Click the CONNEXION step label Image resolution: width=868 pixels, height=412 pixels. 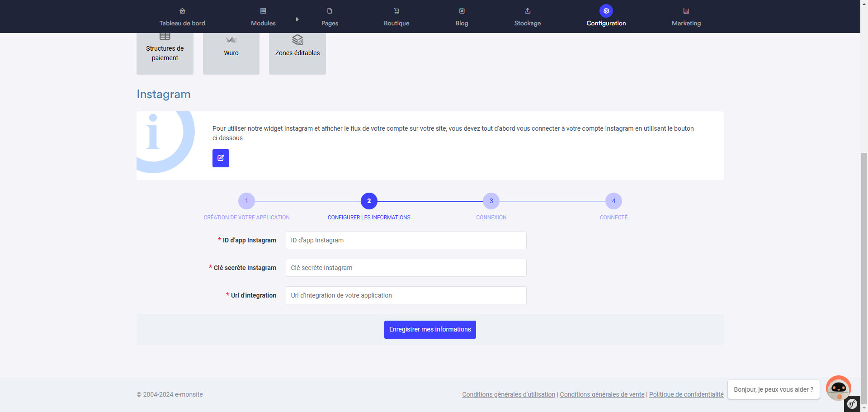[491, 218]
